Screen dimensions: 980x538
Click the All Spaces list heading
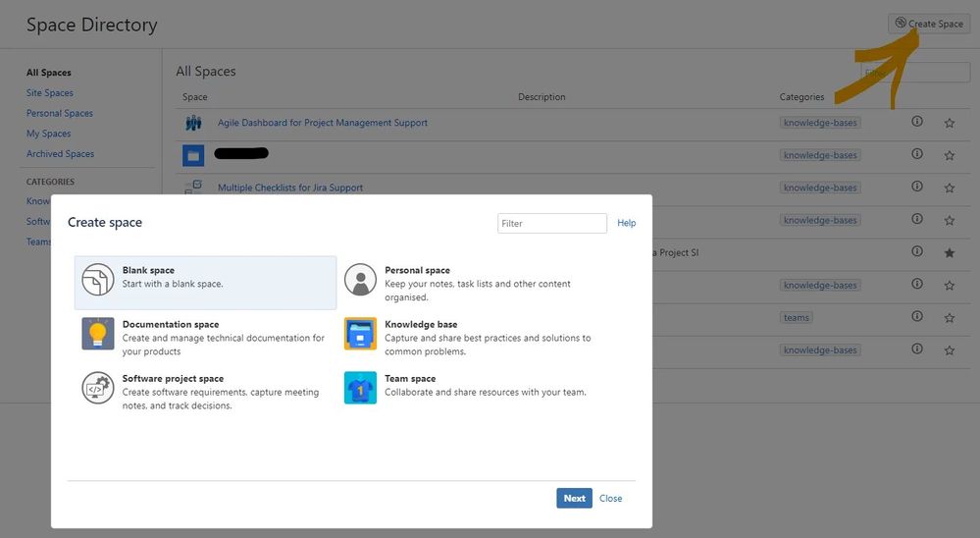[206, 72]
